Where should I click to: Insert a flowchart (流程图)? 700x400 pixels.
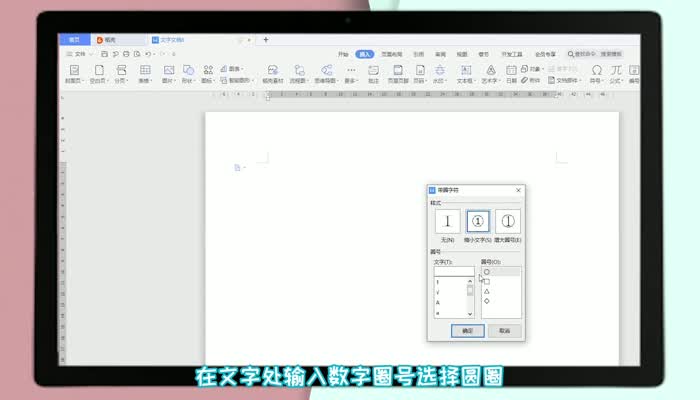pos(299,74)
